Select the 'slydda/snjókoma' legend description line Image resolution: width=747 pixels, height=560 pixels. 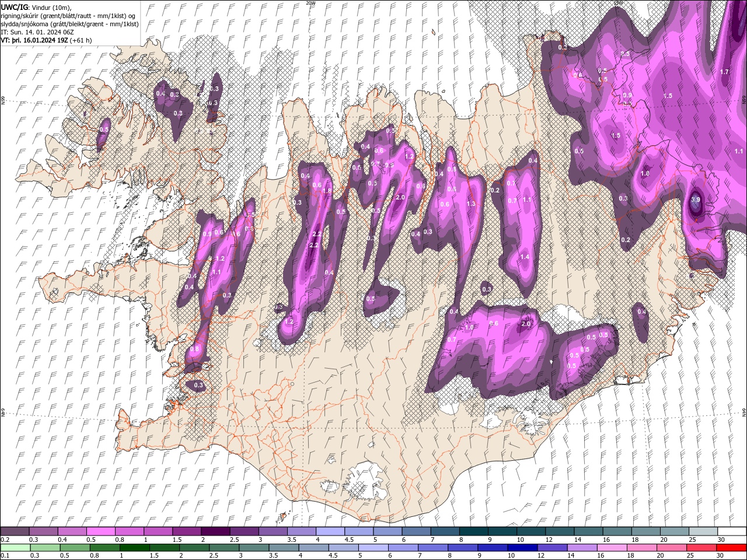tap(69, 23)
